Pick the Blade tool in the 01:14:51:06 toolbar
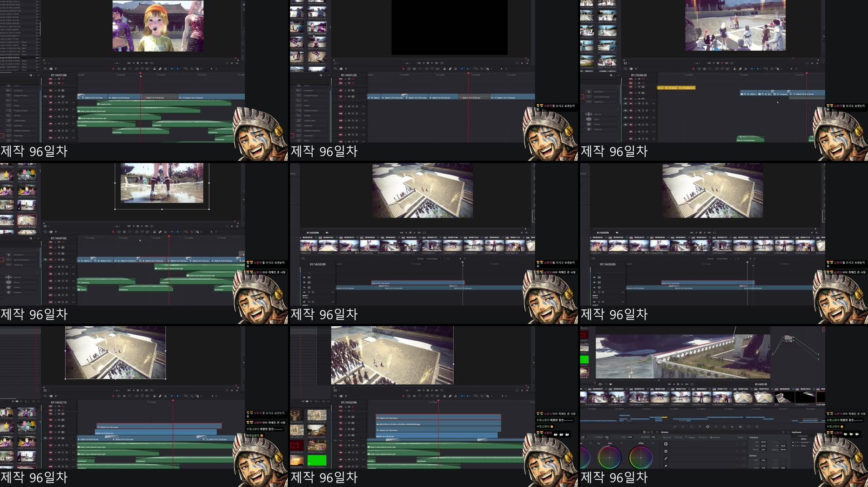This screenshot has height=487, width=868. pyautogui.click(x=124, y=69)
